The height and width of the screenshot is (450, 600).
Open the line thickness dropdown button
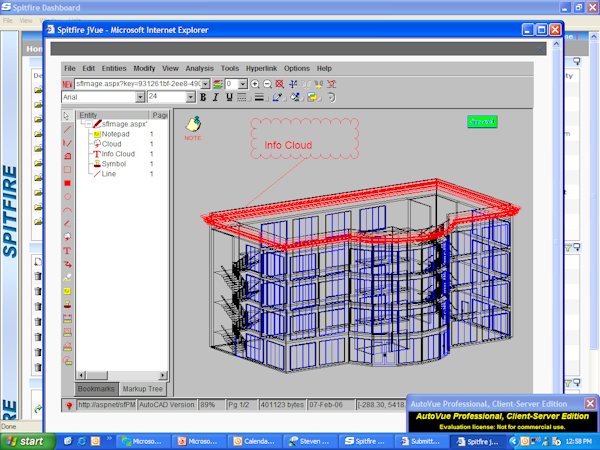pos(260,97)
